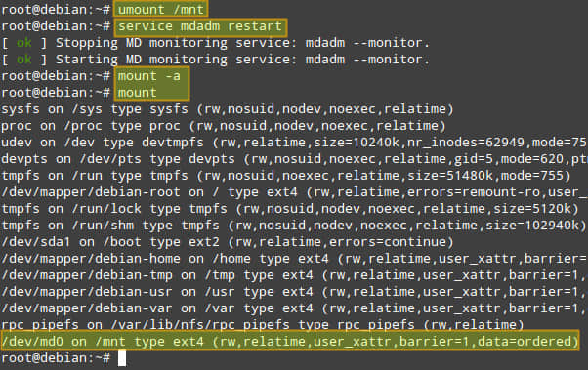
Task: Click the highlighted mount command
Action: click(x=138, y=93)
